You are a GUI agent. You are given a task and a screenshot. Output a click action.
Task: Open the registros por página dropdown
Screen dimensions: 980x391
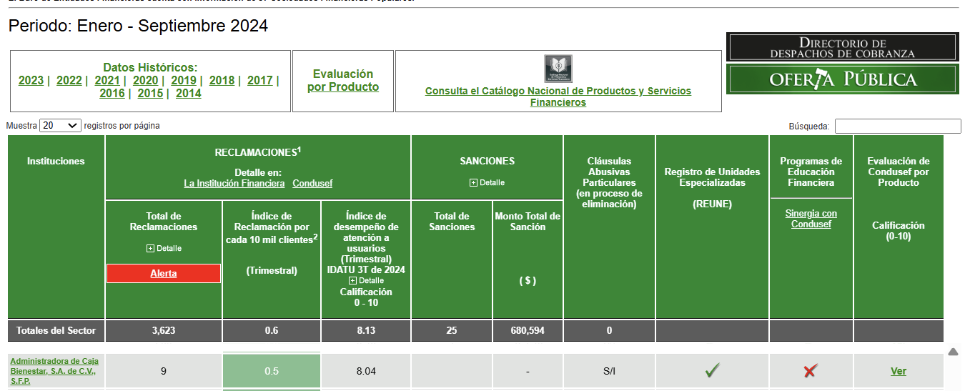click(61, 125)
